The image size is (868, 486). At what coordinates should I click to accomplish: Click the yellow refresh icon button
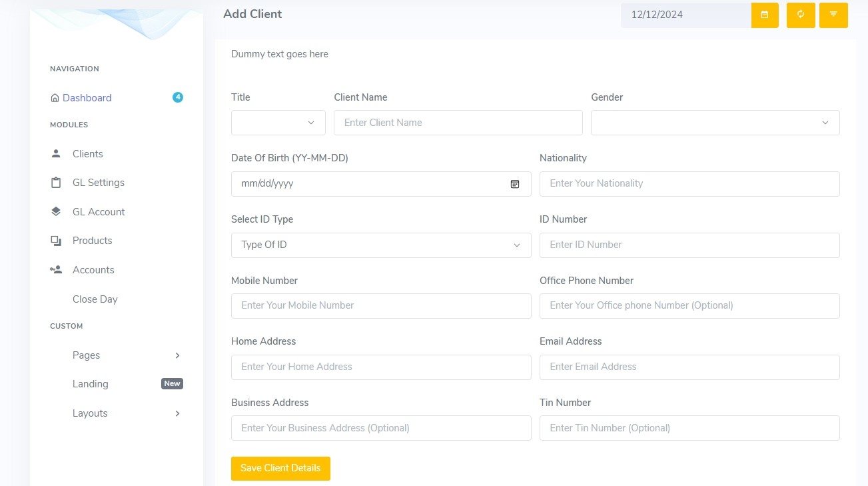pos(801,15)
